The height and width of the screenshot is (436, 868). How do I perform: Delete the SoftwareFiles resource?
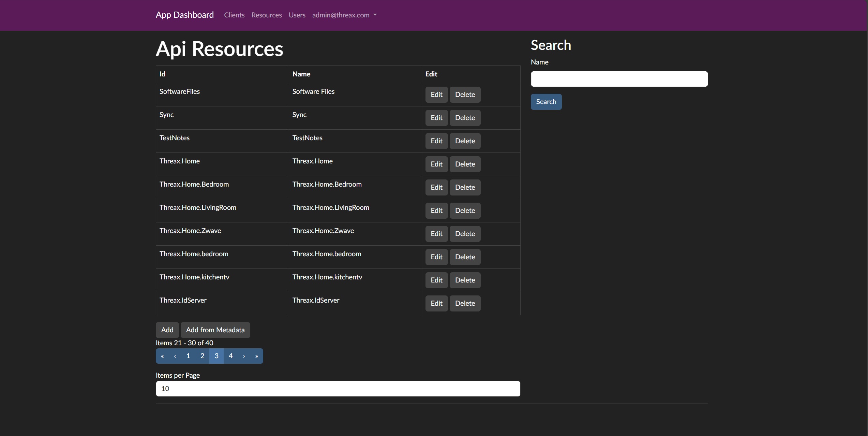click(x=465, y=95)
